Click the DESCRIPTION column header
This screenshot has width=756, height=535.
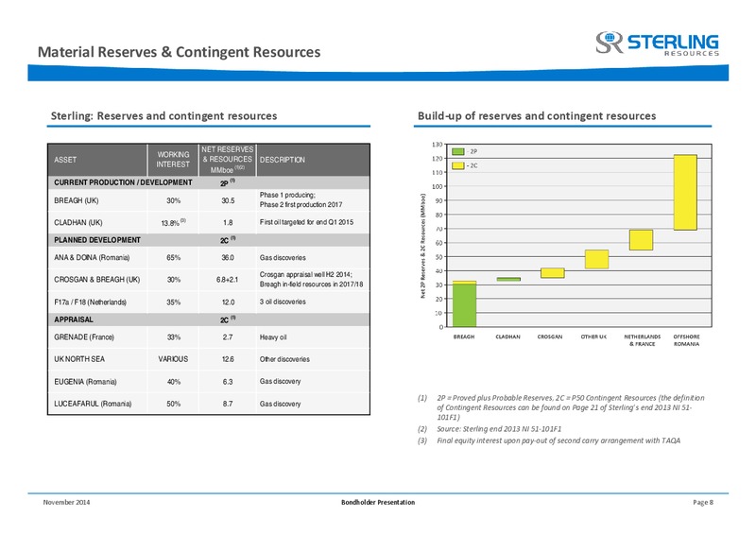(x=313, y=160)
